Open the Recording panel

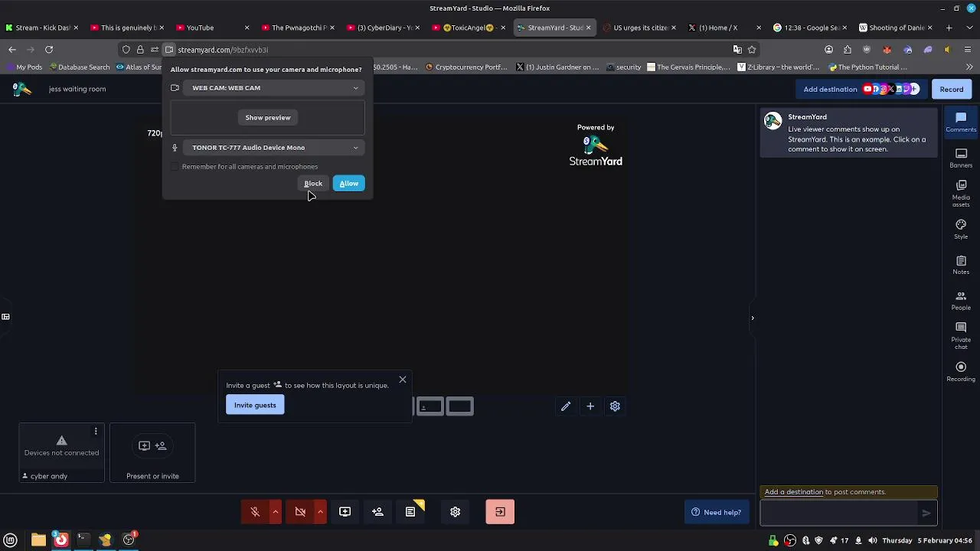(x=961, y=371)
